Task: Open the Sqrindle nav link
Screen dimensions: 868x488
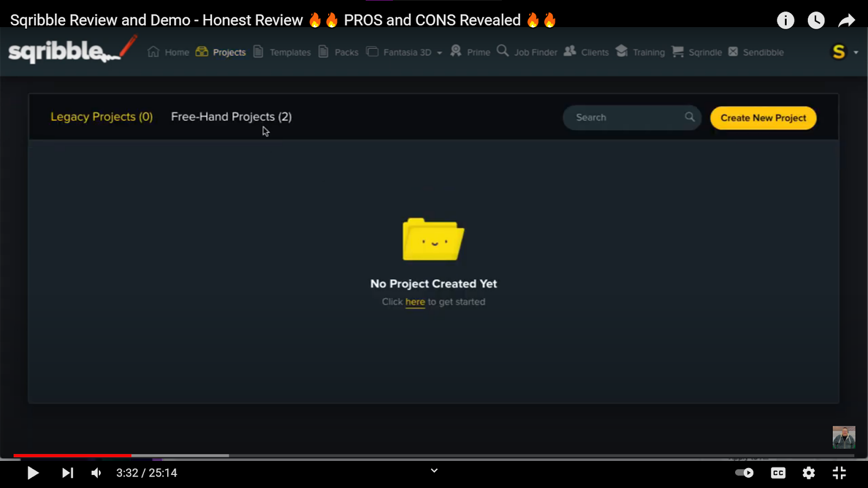Action: [705, 52]
